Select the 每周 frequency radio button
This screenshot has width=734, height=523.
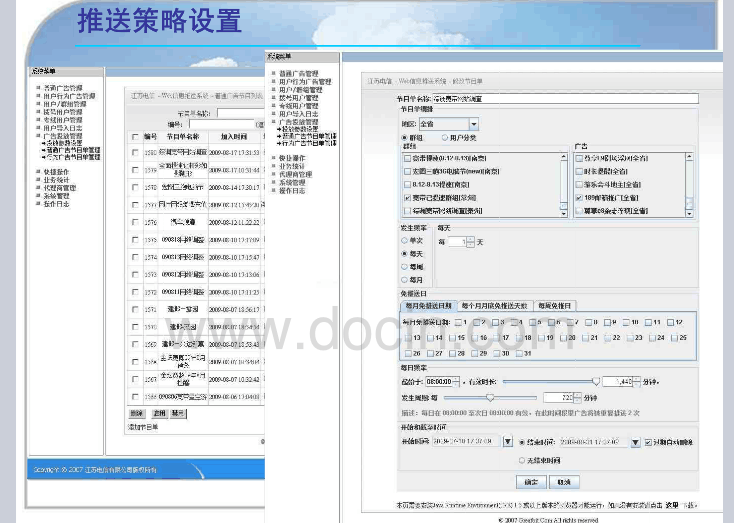click(404, 266)
